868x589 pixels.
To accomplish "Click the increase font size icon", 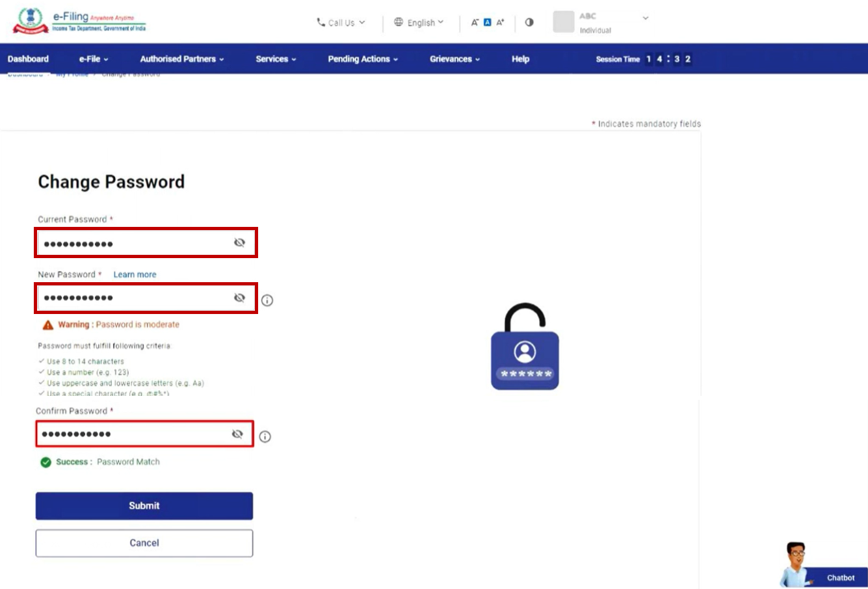I will [500, 22].
